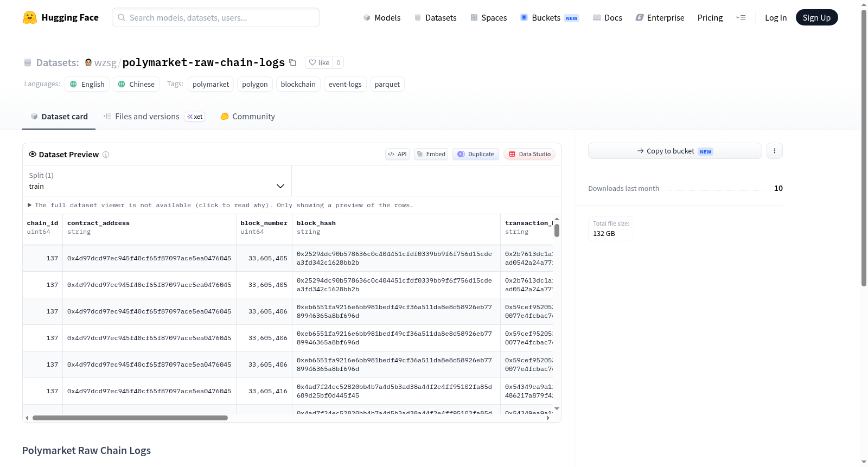Open the Docs menu item
Image resolution: width=868 pixels, height=467 pixels.
(608, 17)
